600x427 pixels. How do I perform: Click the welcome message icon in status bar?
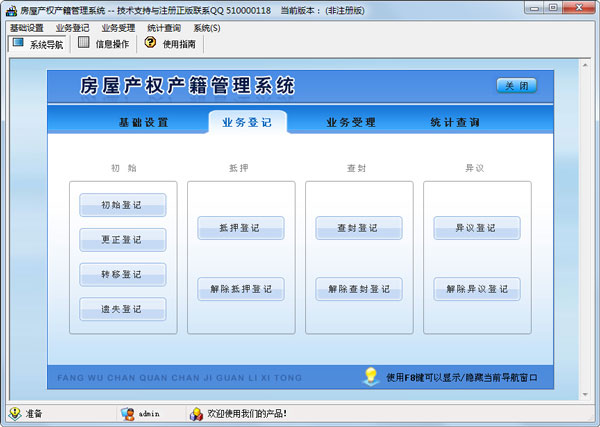[196, 414]
